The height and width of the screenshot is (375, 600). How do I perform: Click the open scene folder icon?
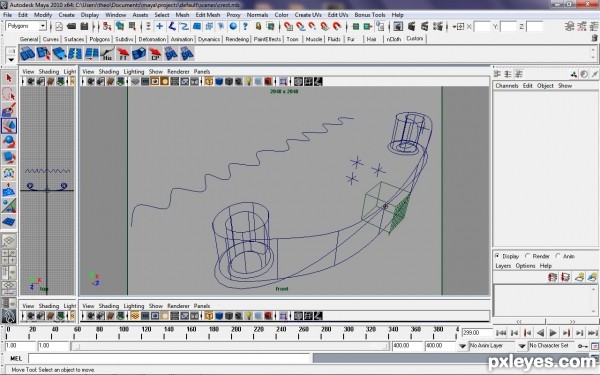coord(72,26)
